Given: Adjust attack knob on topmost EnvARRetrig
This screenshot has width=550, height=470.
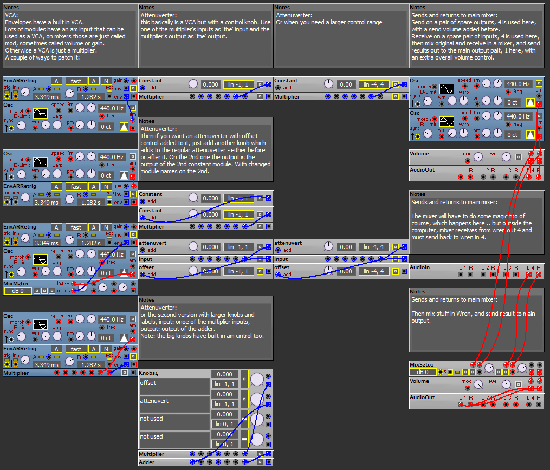Looking at the screenshot, I should click(x=25, y=92).
